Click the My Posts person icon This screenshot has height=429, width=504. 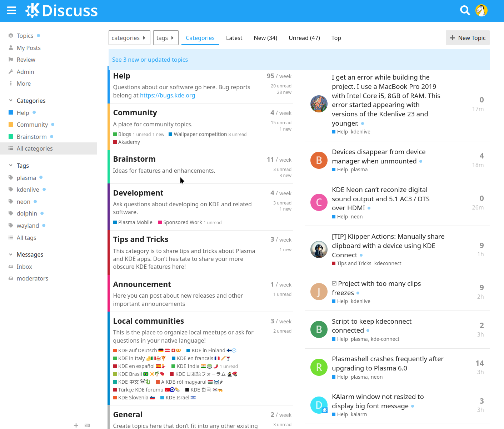tap(11, 48)
